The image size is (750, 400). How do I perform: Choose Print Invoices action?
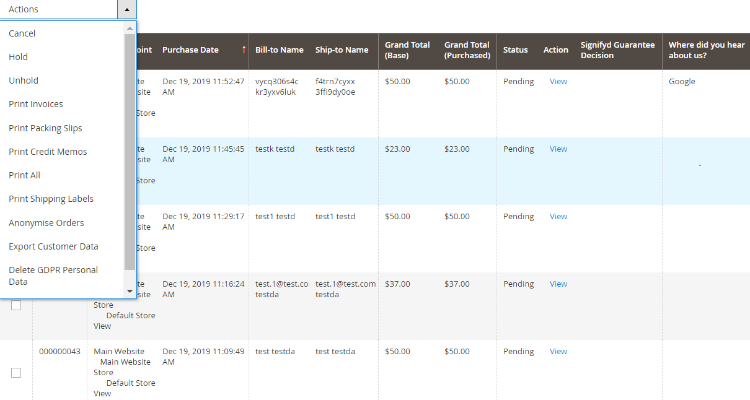[x=36, y=104]
